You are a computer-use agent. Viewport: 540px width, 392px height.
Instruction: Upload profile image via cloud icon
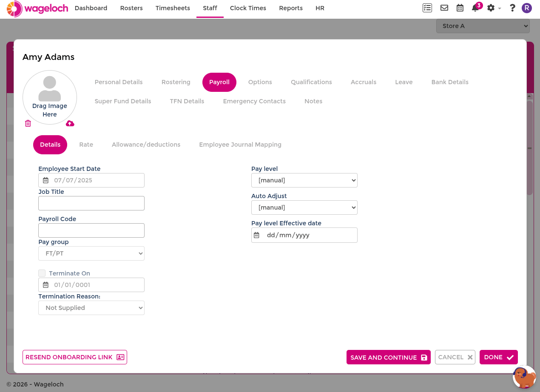point(70,123)
